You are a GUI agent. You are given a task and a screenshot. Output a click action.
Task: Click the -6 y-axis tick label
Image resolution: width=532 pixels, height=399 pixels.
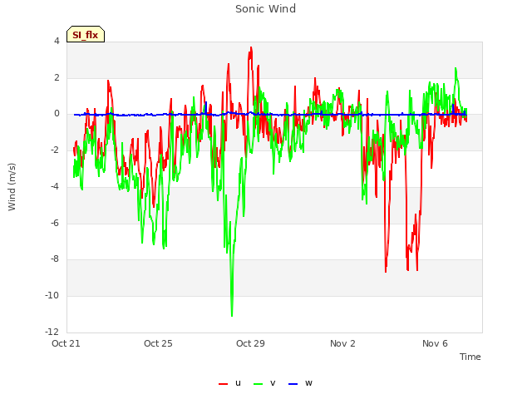tap(55, 223)
